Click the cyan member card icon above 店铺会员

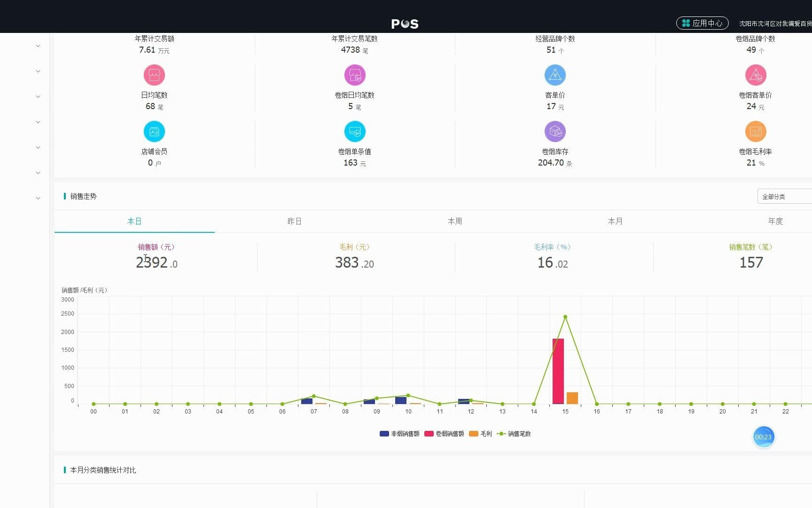(154, 131)
